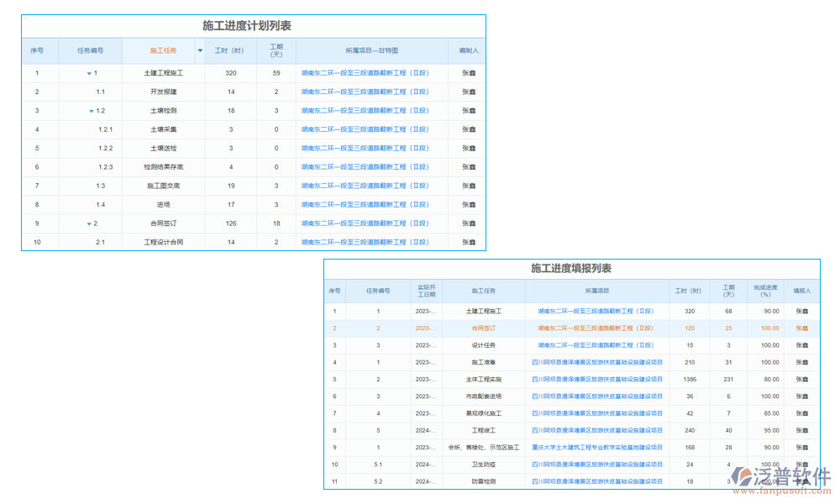Sort by the 完成进度(%) column header
This screenshot has height=504, width=840.
pyautogui.click(x=765, y=291)
